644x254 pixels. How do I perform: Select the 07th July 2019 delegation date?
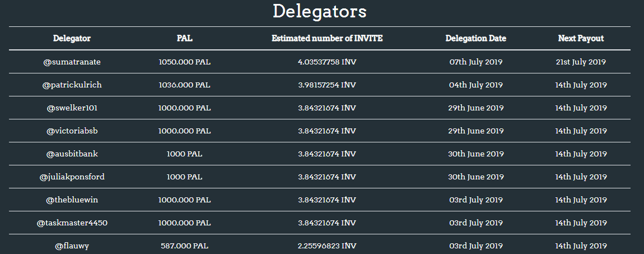tap(475, 62)
